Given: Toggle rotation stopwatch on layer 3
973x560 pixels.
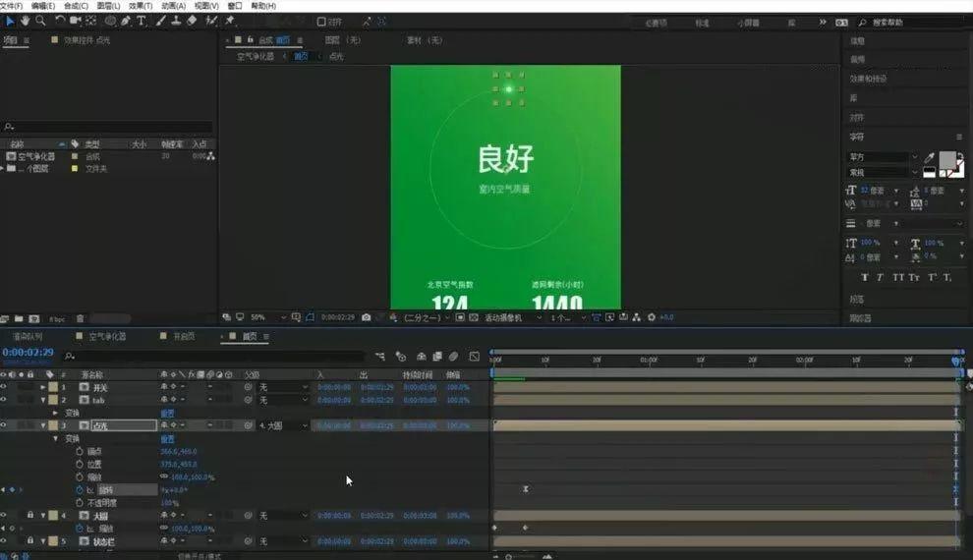Looking at the screenshot, I should point(80,490).
